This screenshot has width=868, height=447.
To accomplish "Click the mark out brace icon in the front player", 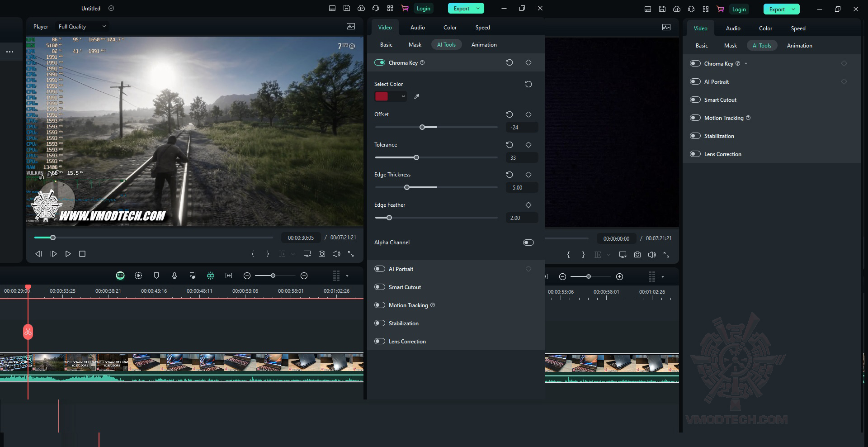I will point(268,254).
